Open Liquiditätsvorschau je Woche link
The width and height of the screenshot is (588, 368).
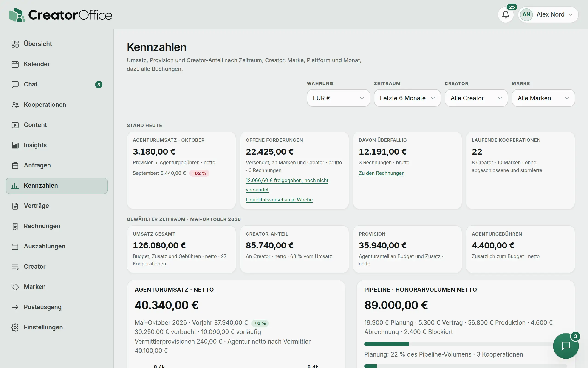pyautogui.click(x=279, y=200)
